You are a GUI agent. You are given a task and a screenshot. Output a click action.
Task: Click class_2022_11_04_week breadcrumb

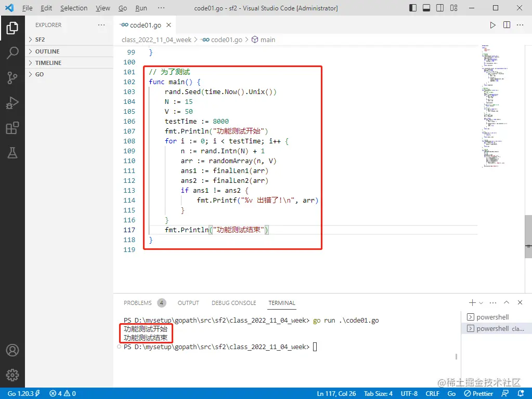point(157,39)
